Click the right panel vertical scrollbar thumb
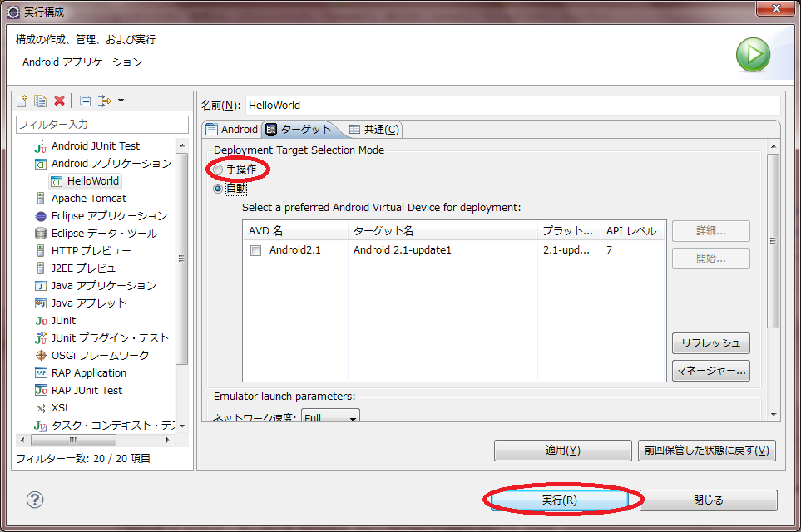 (774, 241)
